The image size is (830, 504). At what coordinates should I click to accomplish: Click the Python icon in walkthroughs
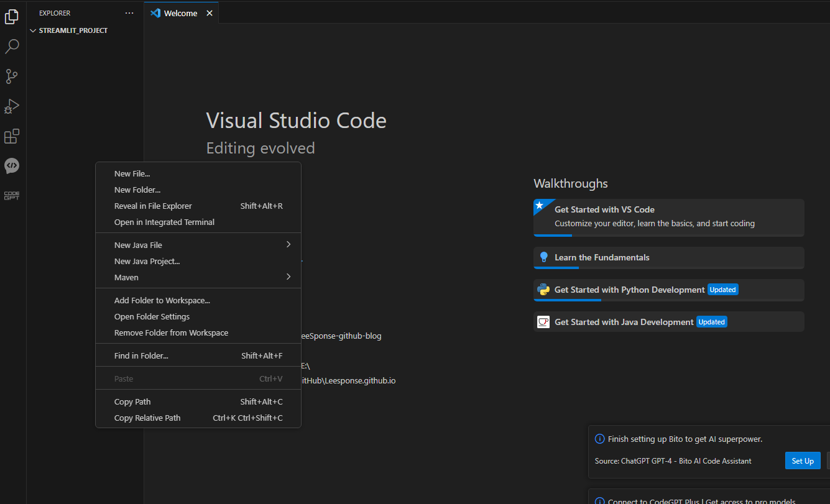click(x=543, y=290)
